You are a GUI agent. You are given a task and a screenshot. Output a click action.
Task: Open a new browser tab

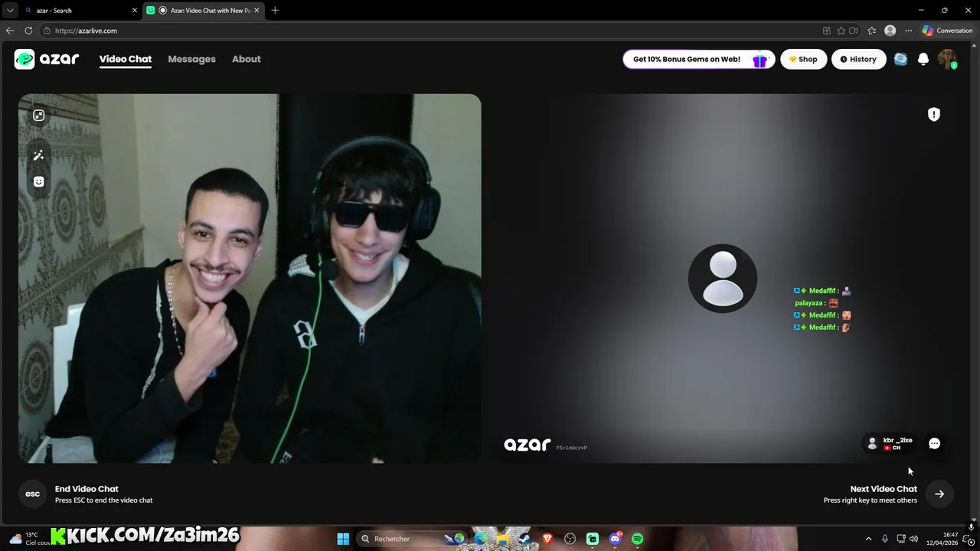(x=275, y=11)
